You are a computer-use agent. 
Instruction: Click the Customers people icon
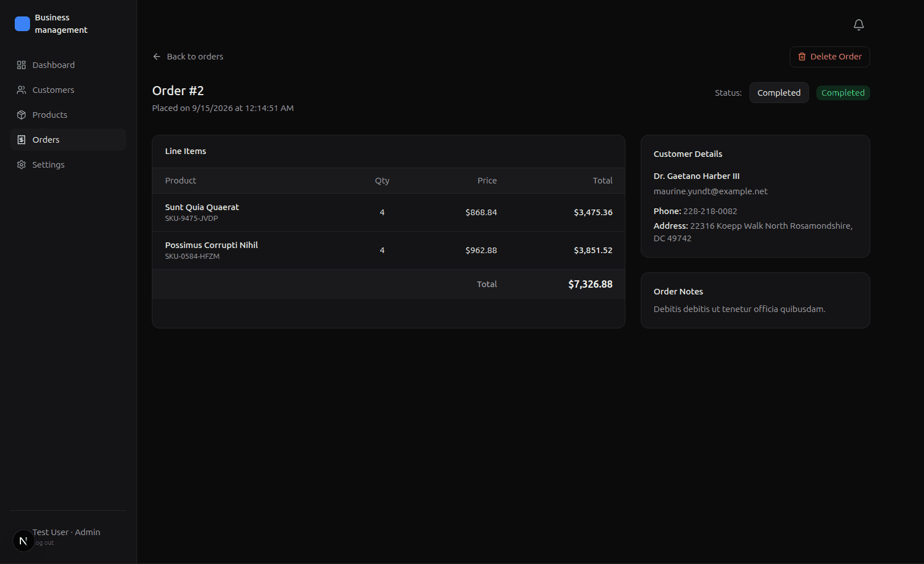click(22, 90)
